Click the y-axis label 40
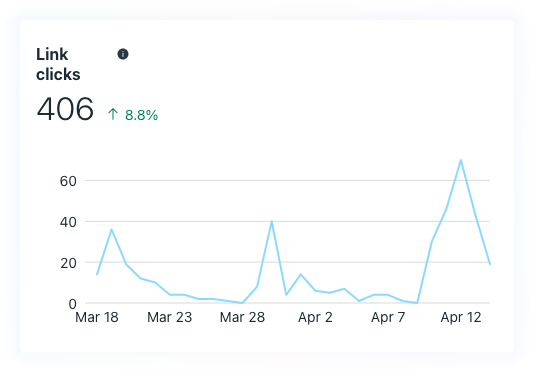 pyautogui.click(x=68, y=222)
